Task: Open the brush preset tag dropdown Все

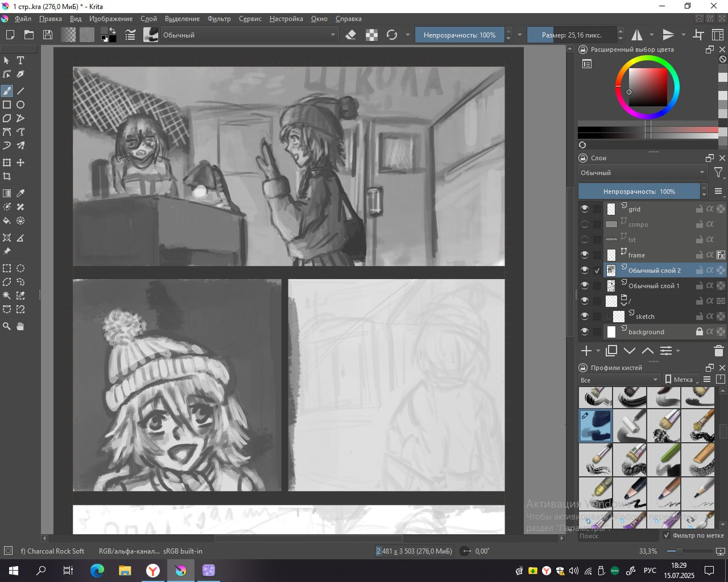Action: pos(619,380)
